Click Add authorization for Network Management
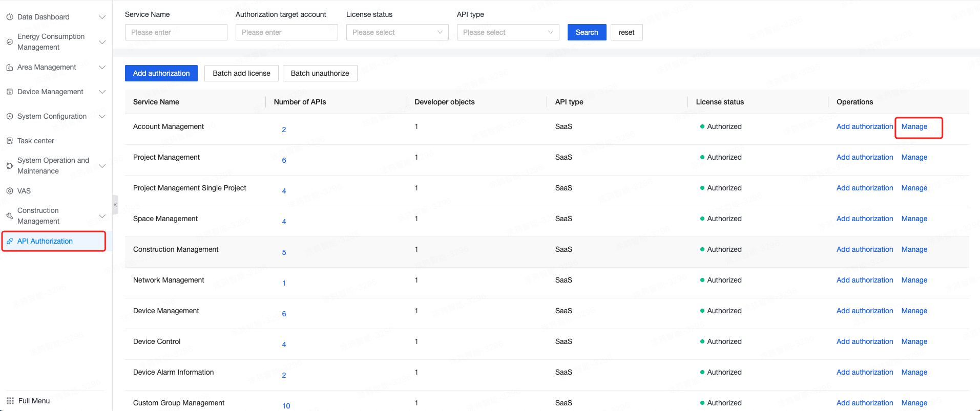 point(865,280)
